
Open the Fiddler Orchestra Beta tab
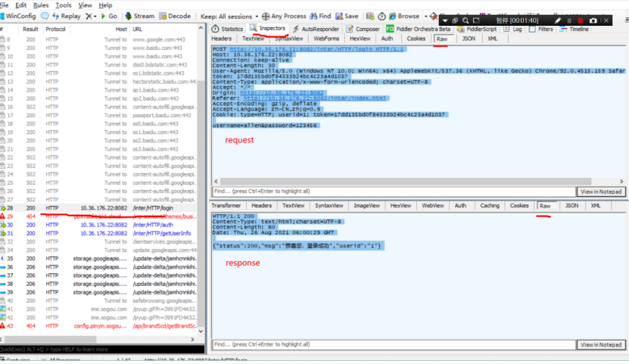[418, 29]
